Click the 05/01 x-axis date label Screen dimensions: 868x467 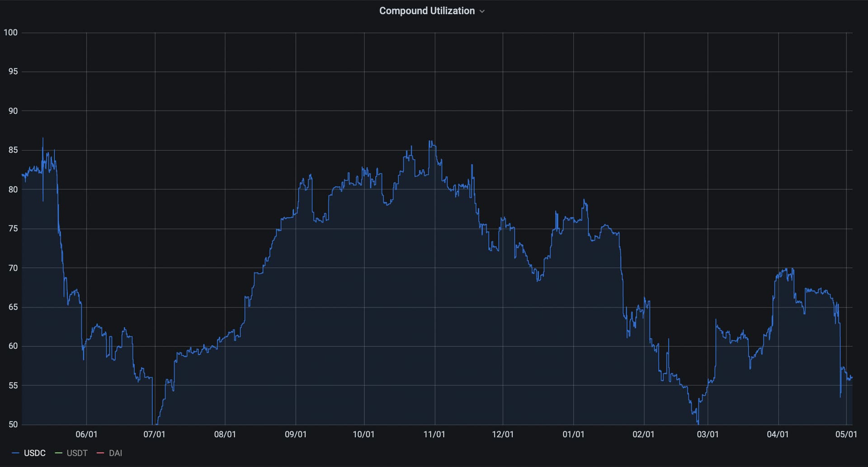(x=846, y=434)
